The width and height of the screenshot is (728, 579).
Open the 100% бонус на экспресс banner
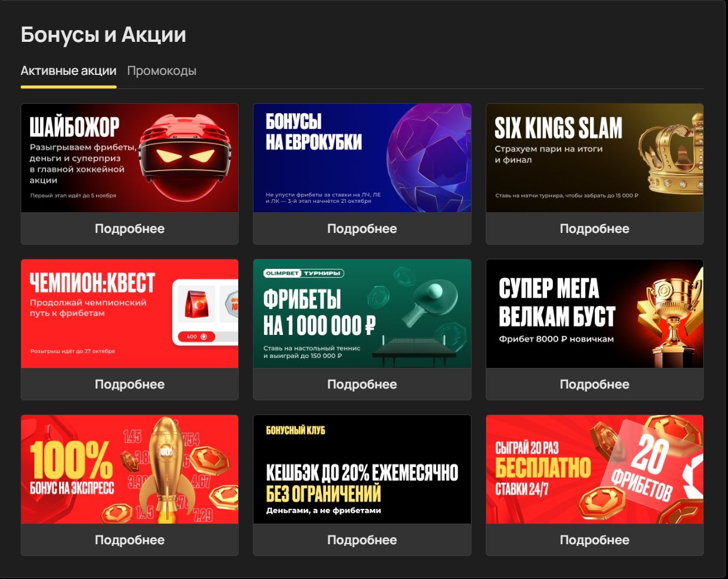(130, 469)
